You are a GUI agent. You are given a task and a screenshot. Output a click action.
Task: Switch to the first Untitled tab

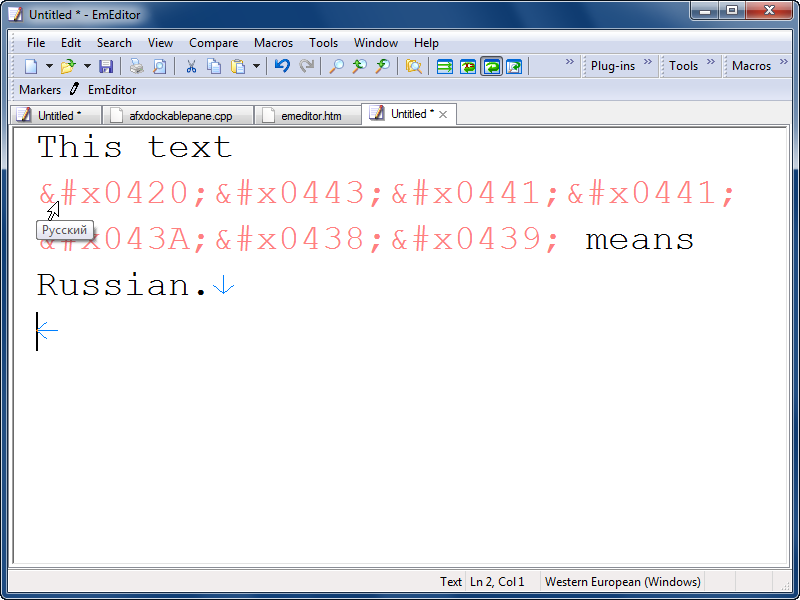[x=56, y=115]
